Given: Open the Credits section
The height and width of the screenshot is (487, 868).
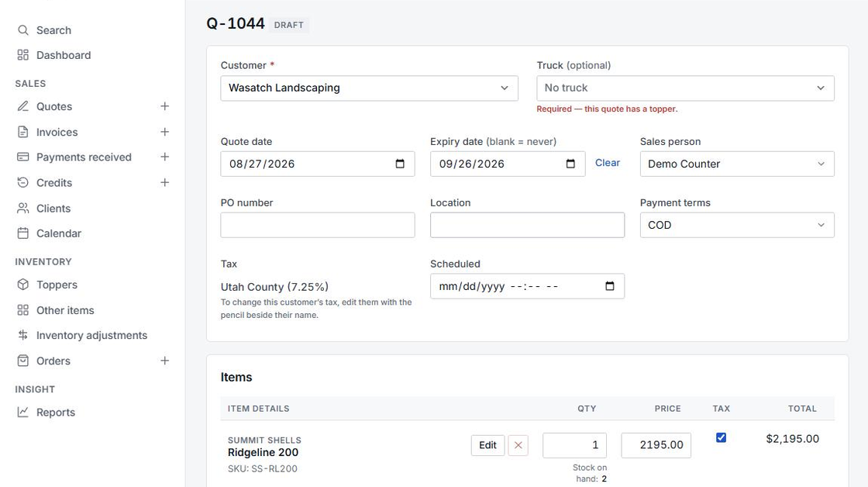Looking at the screenshot, I should coord(53,182).
